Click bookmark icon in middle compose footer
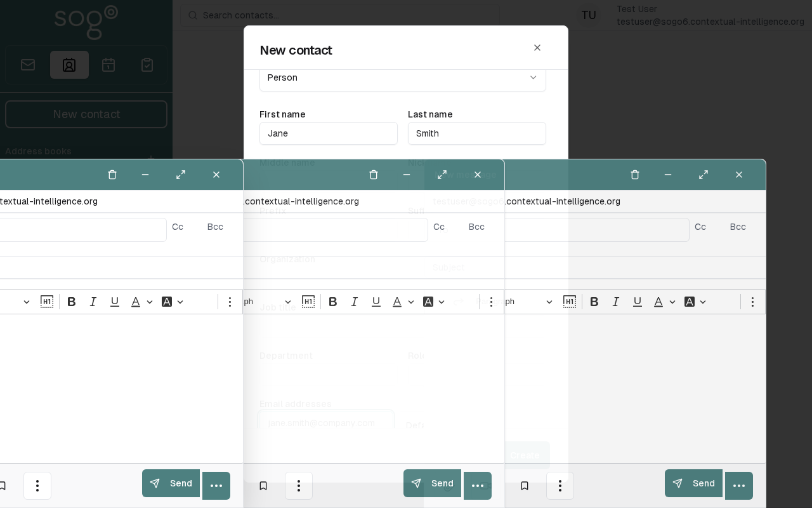 pos(263,486)
